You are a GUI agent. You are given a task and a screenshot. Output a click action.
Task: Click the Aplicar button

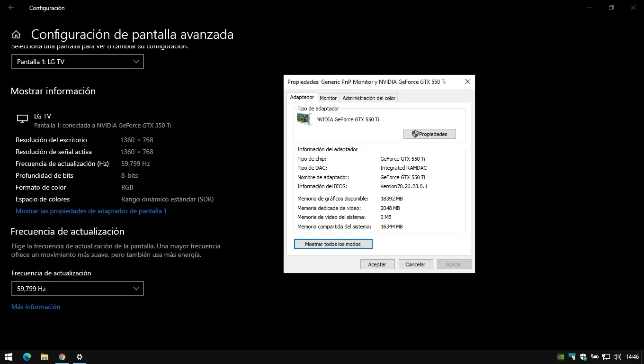tap(454, 264)
